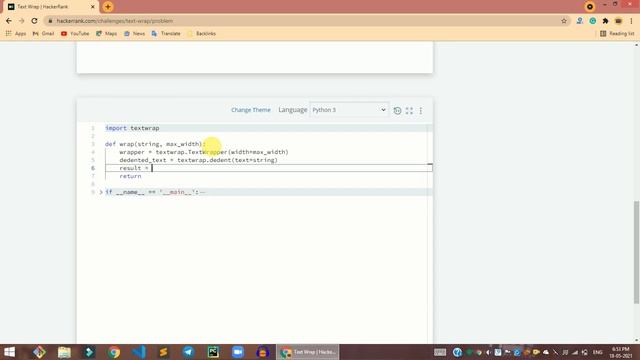Open the Windows Start menu
Viewport: 640px width, 360px height.
[x=9, y=352]
